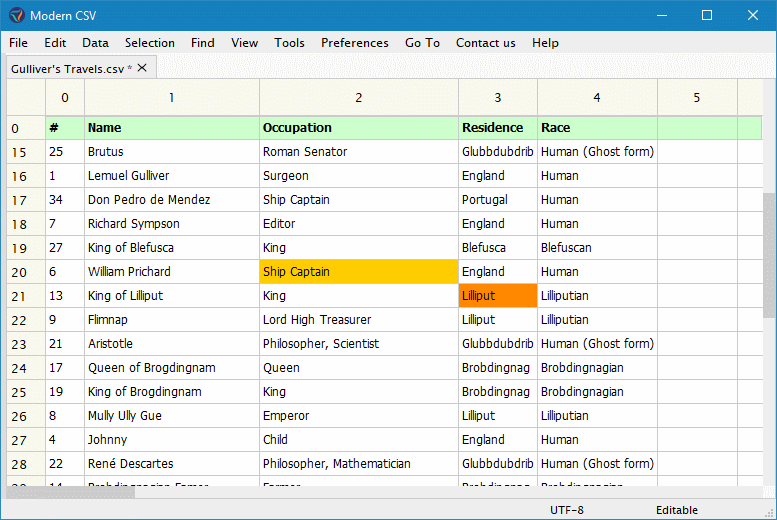The height and width of the screenshot is (520, 777).
Task: Open the File menu
Action: click(x=18, y=43)
